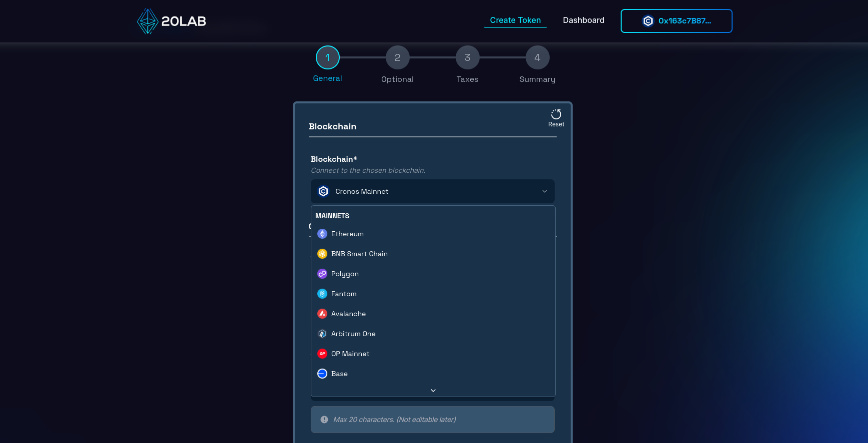Click the BNB Smart Chain icon

pos(322,254)
